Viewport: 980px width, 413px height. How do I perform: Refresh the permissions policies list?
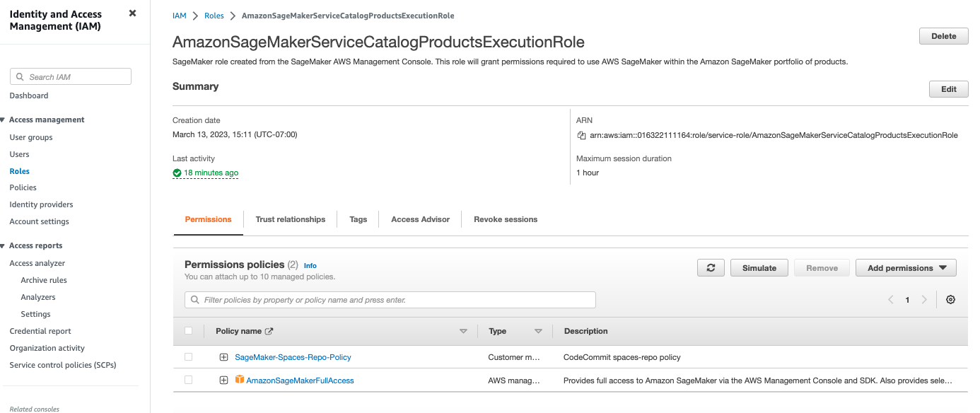(x=711, y=268)
